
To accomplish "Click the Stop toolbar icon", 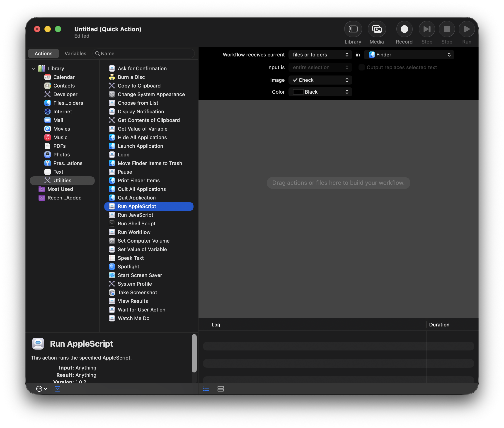I will (446, 29).
